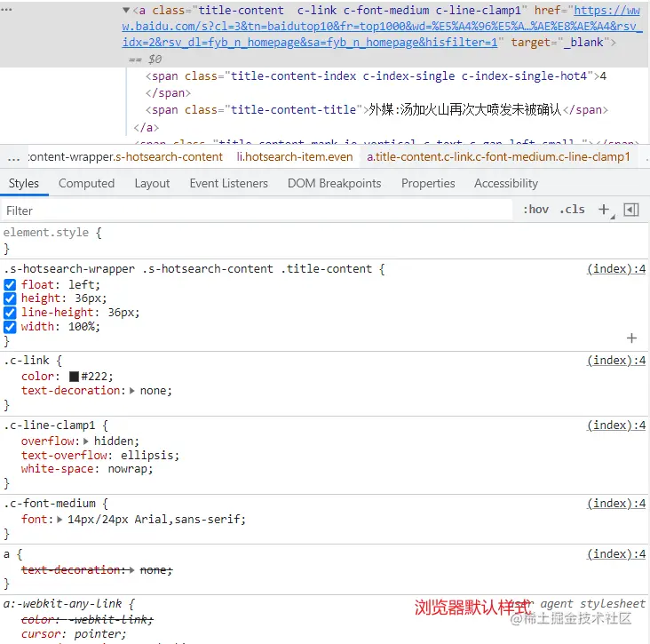Open the Layout tab
Screen dimensions: 650x644
pyautogui.click(x=152, y=183)
